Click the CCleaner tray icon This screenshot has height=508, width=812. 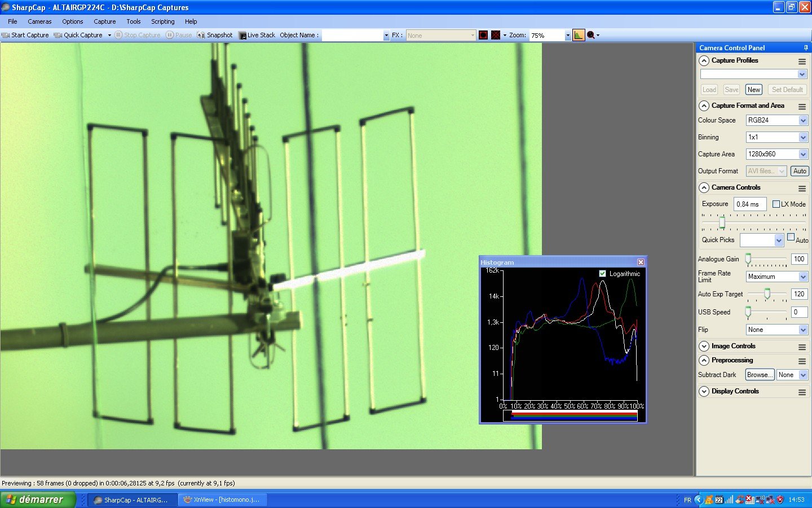pyautogui.click(x=739, y=500)
